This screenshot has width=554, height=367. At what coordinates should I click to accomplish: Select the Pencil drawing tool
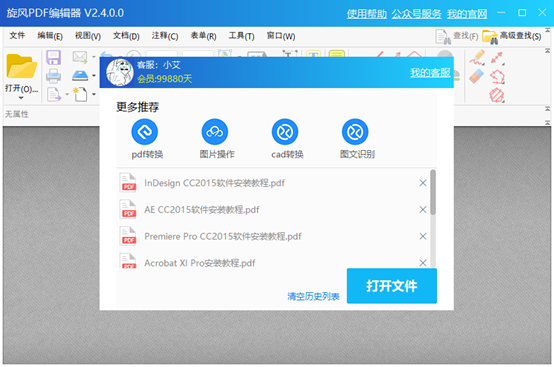click(477, 58)
